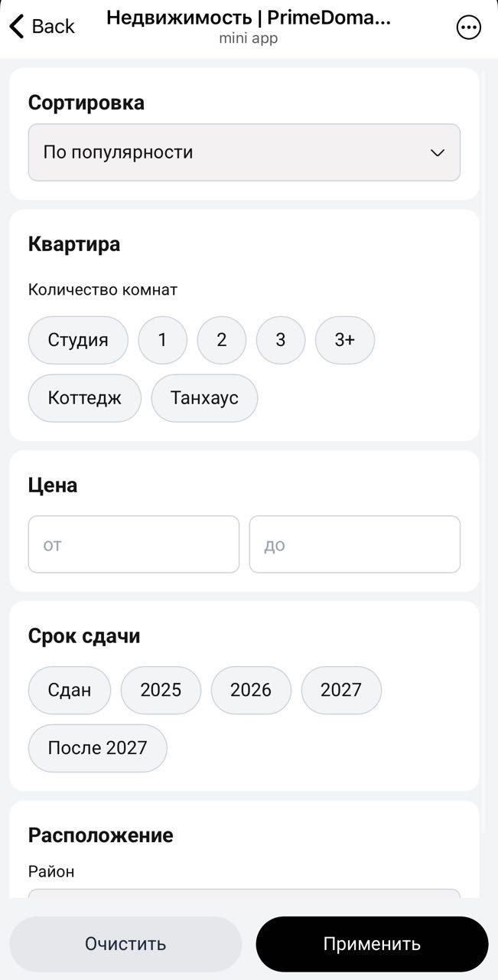Toggle the 2026 completion year chip
The height and width of the screenshot is (980, 498).
pos(251,690)
